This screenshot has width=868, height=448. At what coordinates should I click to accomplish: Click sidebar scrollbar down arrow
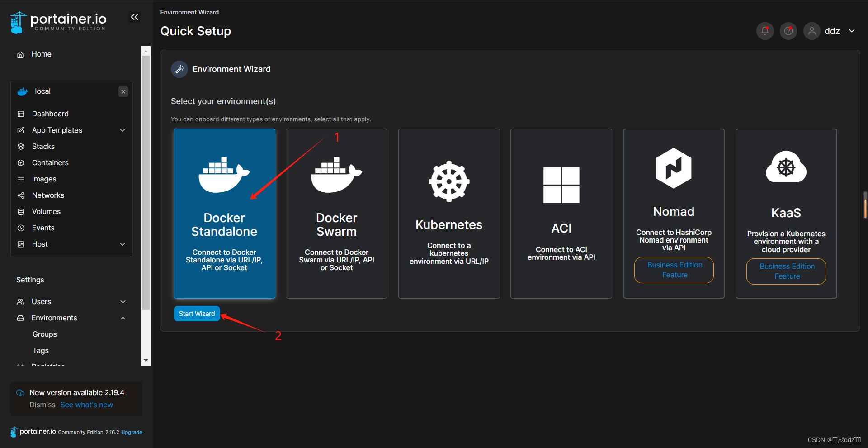pos(146,361)
